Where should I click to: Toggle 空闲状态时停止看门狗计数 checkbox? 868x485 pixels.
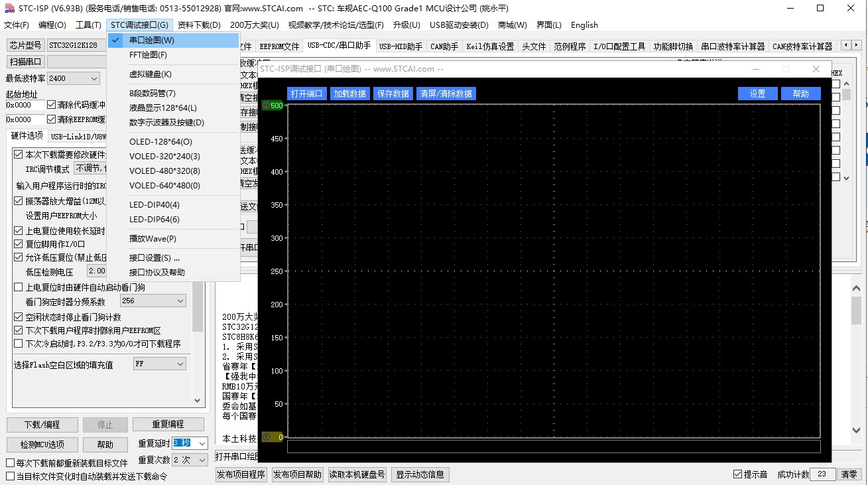pos(19,317)
